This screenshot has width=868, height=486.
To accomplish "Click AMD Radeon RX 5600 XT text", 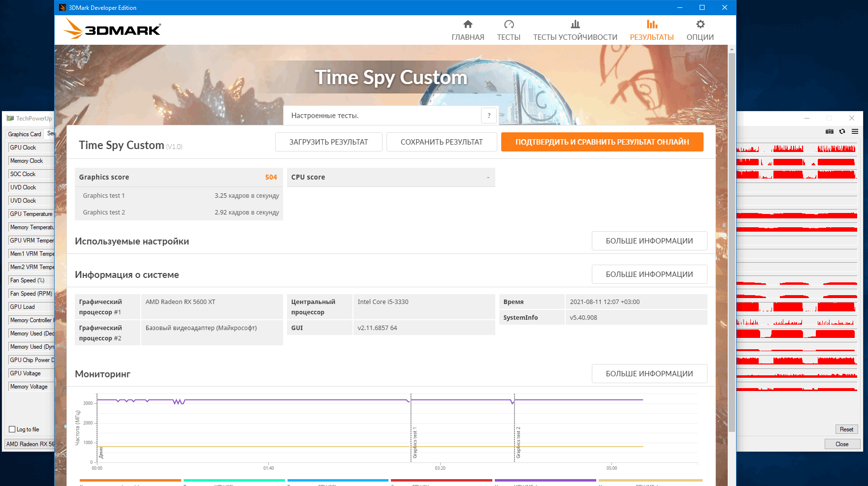I will 180,302.
